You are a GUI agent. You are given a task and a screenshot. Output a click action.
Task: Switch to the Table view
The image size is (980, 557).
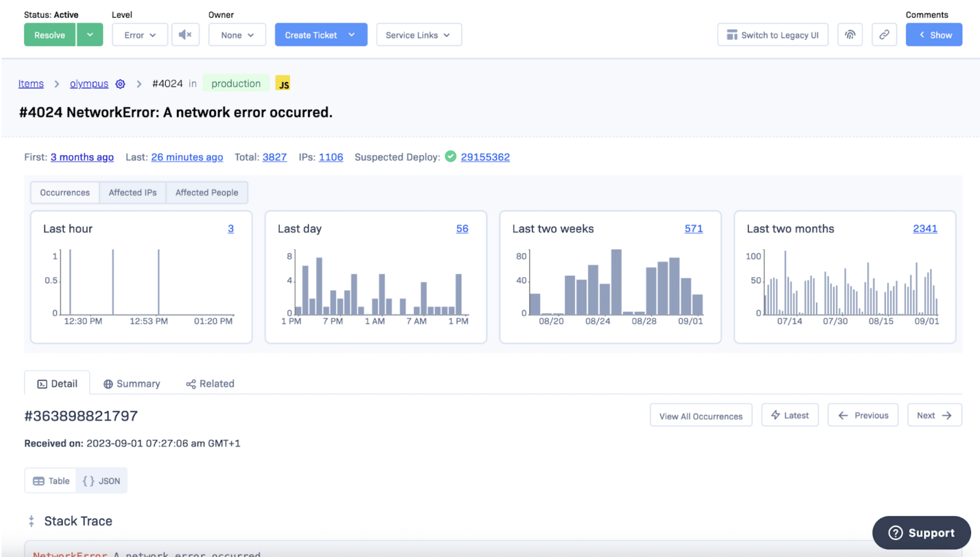[51, 481]
